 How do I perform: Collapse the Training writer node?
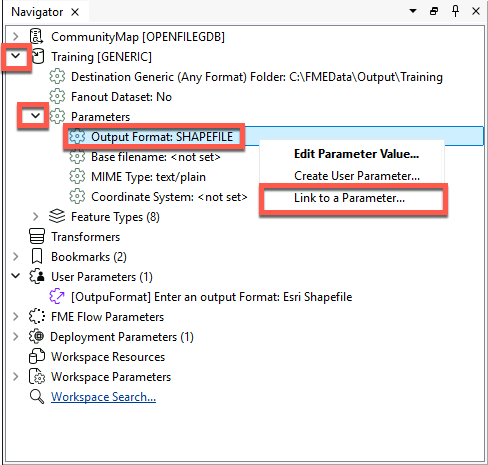[x=16, y=56]
